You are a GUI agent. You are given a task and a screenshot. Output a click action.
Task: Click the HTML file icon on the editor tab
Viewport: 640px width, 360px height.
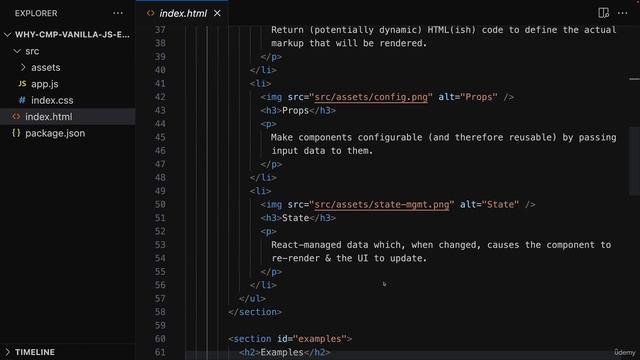pos(151,13)
